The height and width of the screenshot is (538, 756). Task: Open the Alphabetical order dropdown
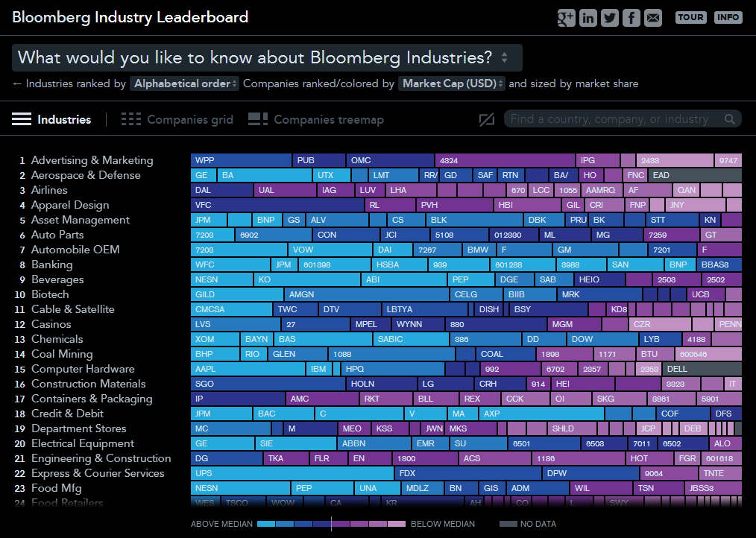pyautogui.click(x=184, y=83)
